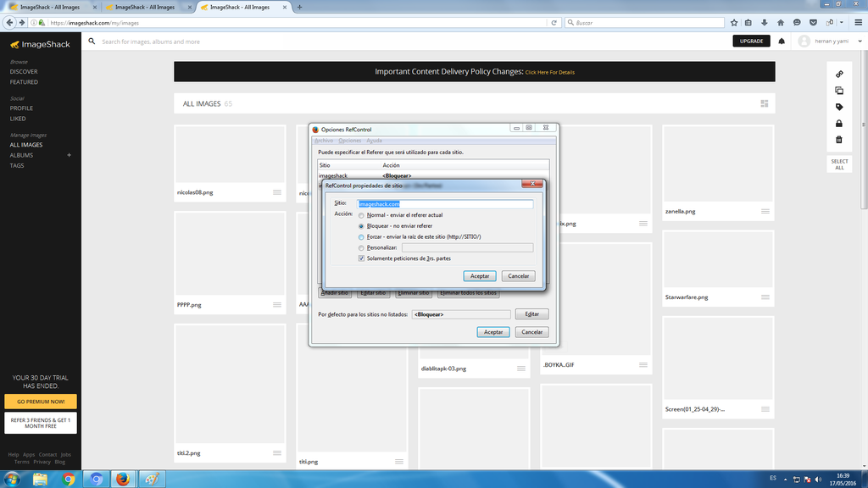Viewport: 868px width, 488px height.
Task: Open the options menu for nicolas08.png
Action: (276, 192)
